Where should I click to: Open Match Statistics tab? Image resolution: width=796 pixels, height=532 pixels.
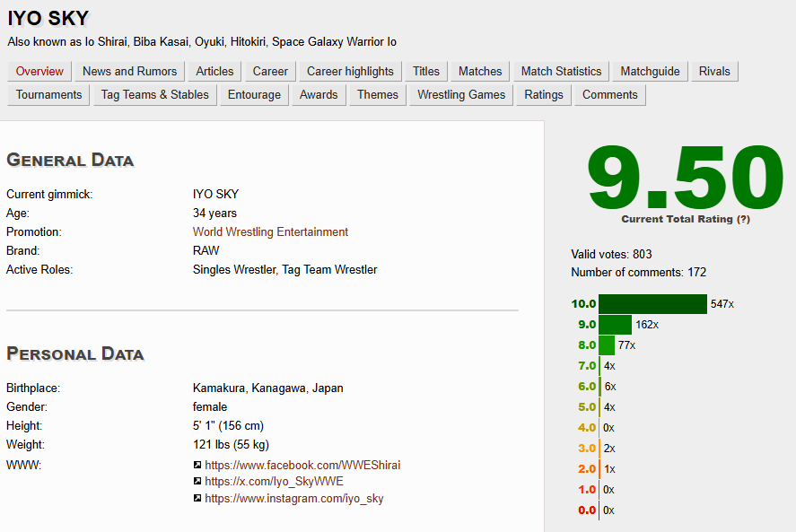click(x=561, y=71)
